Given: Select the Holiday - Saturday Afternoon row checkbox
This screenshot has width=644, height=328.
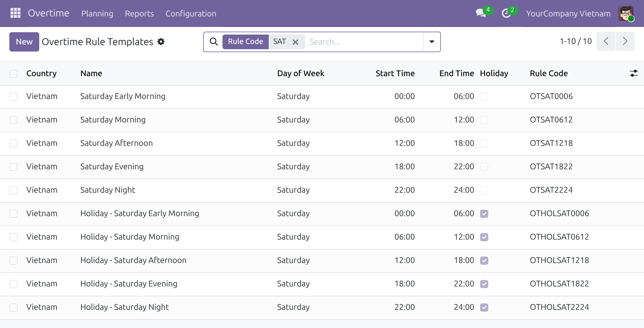Looking at the screenshot, I should click(x=13, y=261).
